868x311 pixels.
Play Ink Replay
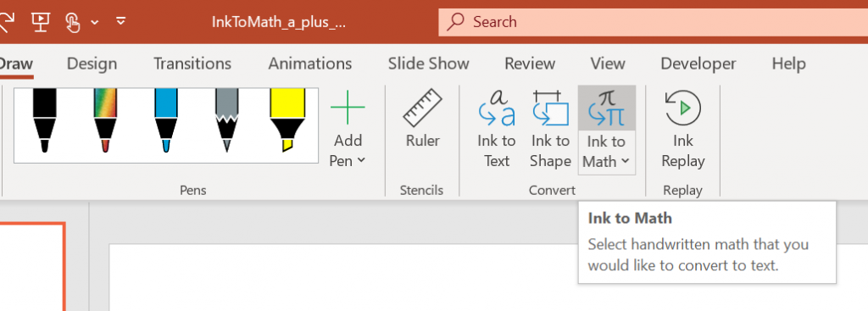coord(683,130)
